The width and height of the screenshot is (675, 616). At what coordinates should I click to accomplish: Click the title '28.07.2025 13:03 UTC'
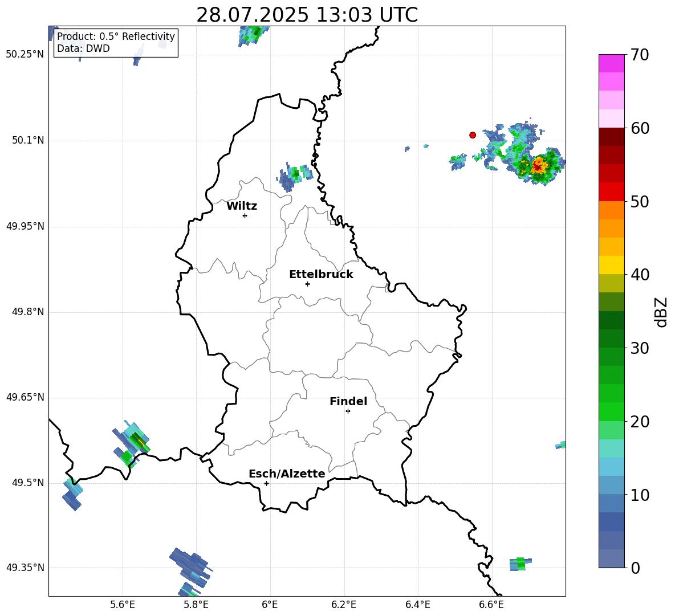click(x=307, y=15)
